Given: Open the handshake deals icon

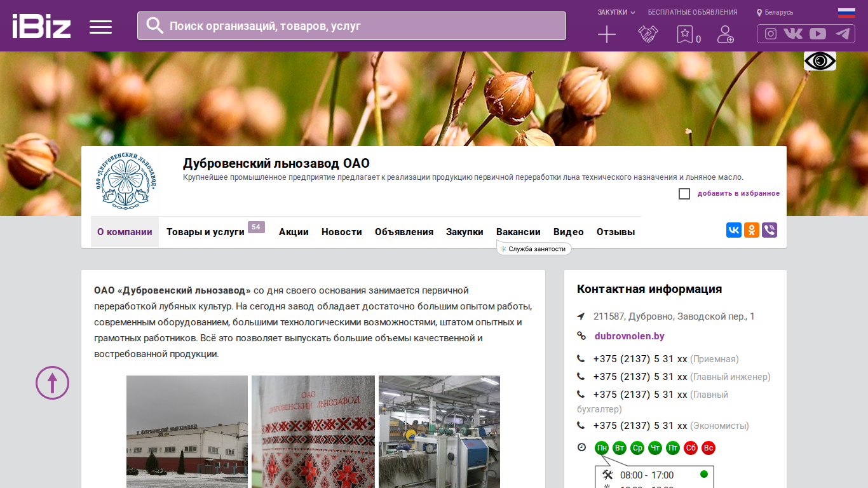Looking at the screenshot, I should pyautogui.click(x=648, y=34).
